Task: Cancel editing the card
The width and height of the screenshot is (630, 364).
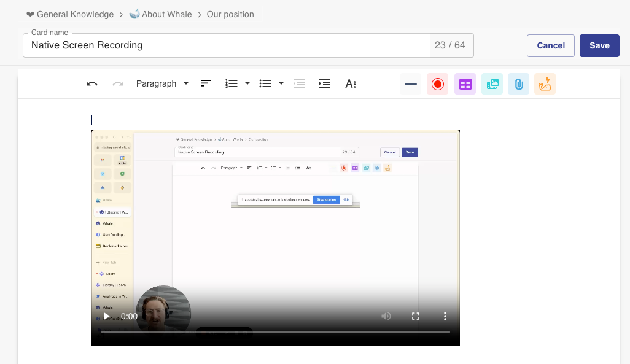Action: coord(551,45)
